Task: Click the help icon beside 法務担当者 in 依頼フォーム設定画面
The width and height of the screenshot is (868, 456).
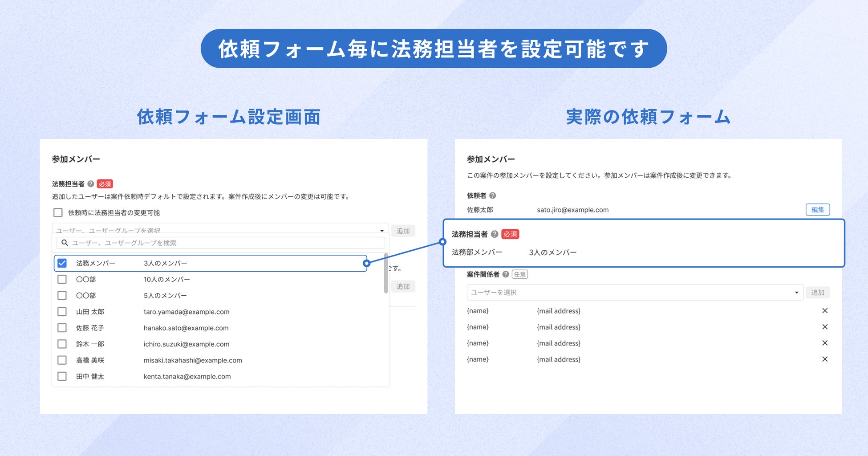Action: point(91,184)
